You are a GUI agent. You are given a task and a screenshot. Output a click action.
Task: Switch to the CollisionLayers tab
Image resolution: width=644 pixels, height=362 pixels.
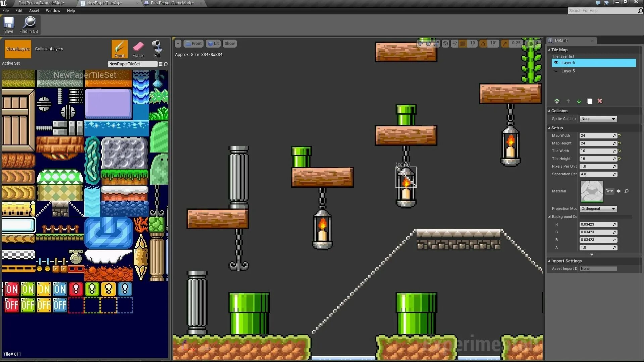[x=49, y=49]
